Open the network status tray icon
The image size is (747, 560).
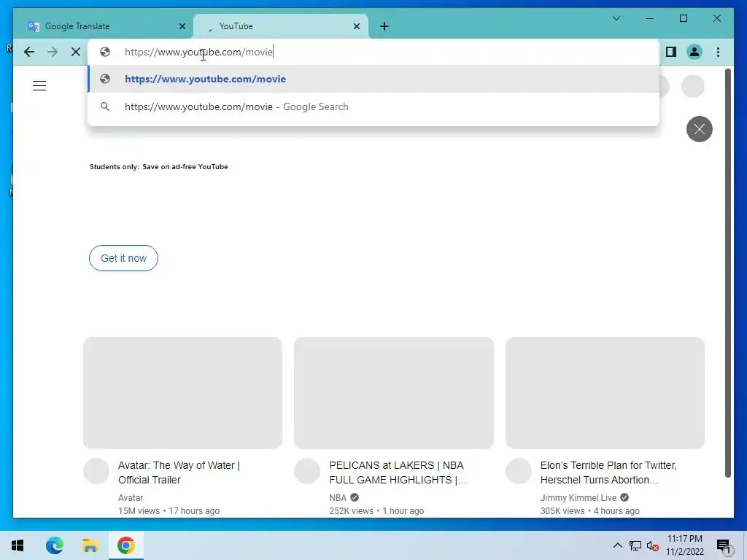click(635, 545)
